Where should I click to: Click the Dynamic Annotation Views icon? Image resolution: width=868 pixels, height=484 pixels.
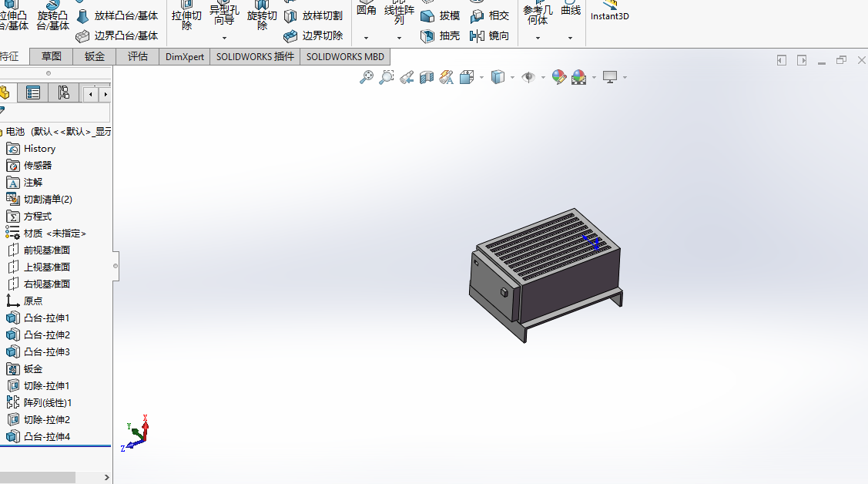click(446, 77)
